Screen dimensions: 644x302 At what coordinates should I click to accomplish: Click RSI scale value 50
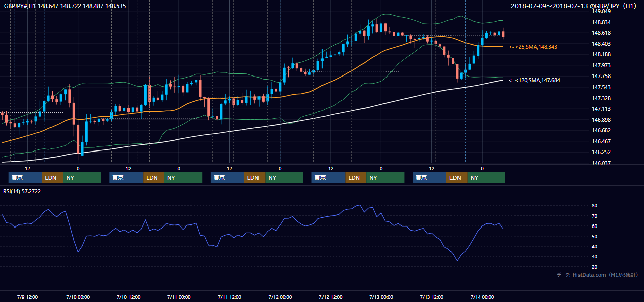[594, 236]
